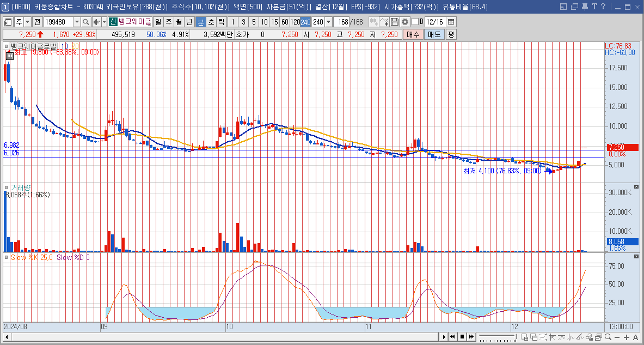Expand the 240 interval dropdown arrow

(329, 22)
